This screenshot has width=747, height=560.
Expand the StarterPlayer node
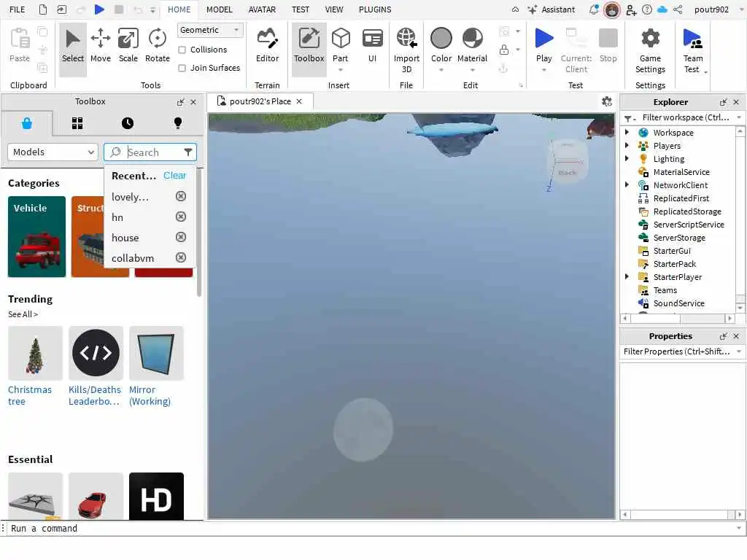627,276
